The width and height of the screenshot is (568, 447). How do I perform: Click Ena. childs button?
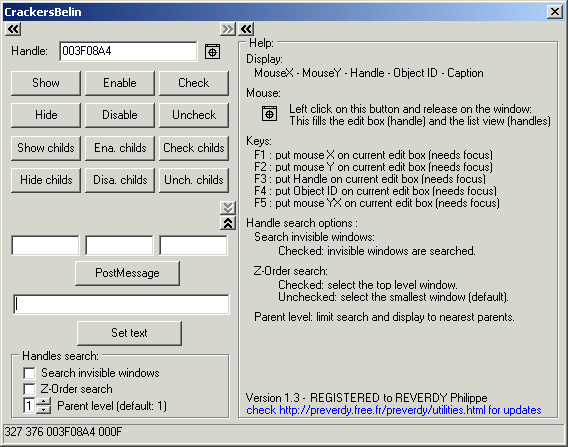click(120, 148)
